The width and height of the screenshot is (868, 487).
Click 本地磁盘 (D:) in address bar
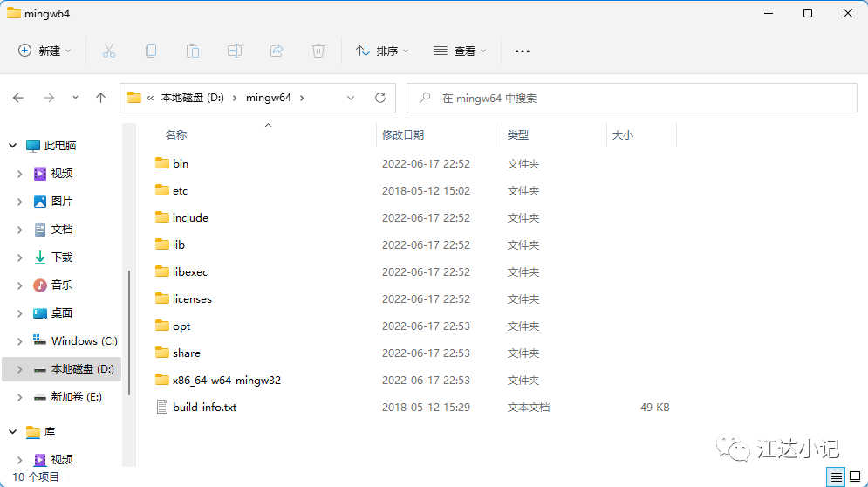(193, 98)
